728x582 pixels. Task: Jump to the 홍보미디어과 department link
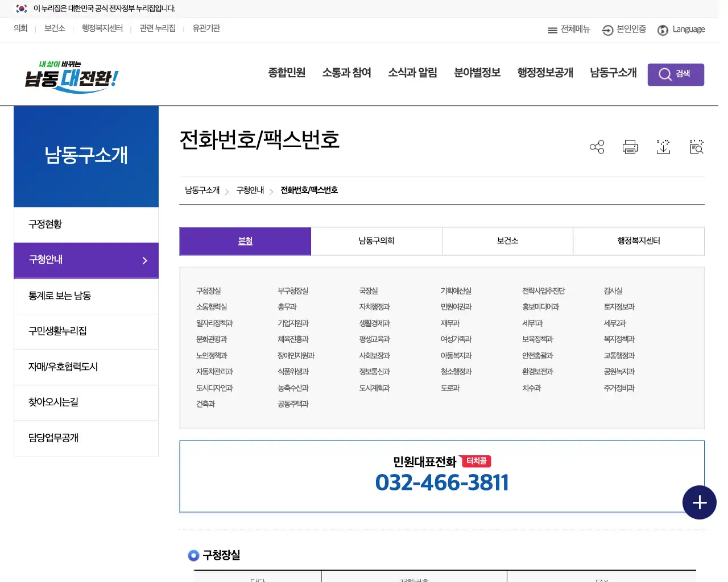pyautogui.click(x=540, y=307)
